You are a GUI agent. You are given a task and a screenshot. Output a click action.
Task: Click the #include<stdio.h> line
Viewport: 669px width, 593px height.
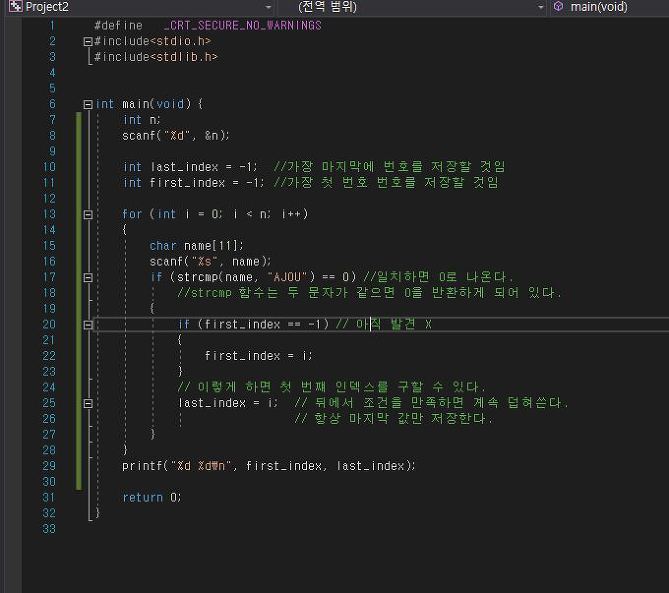(x=152, y=41)
